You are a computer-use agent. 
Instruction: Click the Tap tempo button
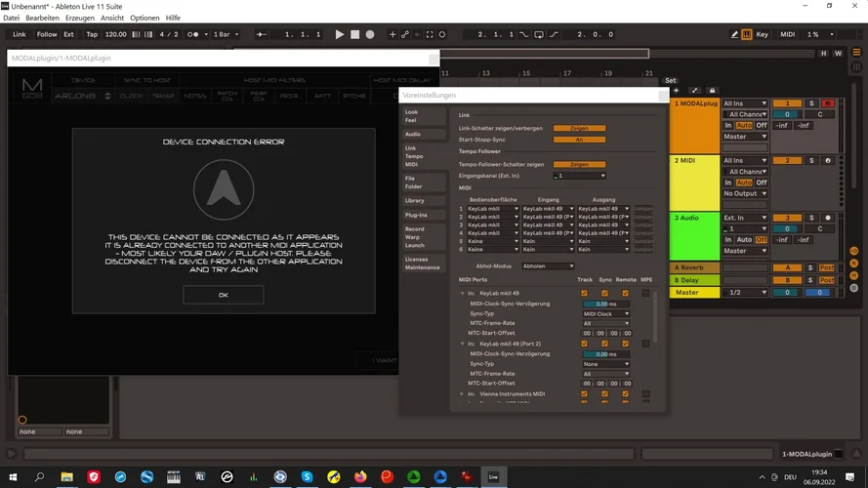(x=92, y=34)
